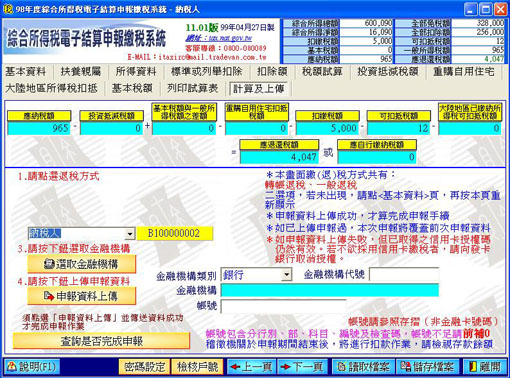Viewport: 510px width, 378px height.
Task: Click the 儲存檔案 button
Action: click(x=427, y=367)
